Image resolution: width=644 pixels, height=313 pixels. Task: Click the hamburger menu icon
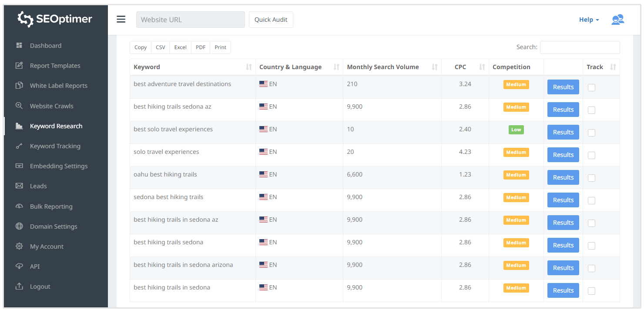121,20
